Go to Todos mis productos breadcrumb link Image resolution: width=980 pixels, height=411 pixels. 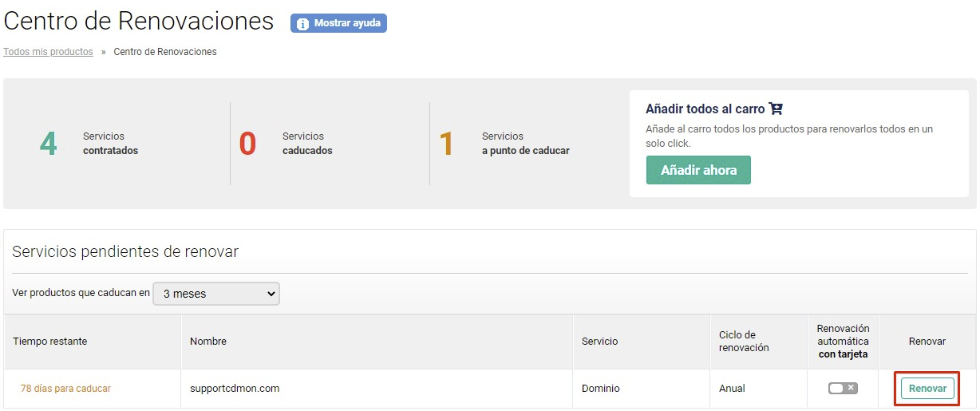(48, 52)
